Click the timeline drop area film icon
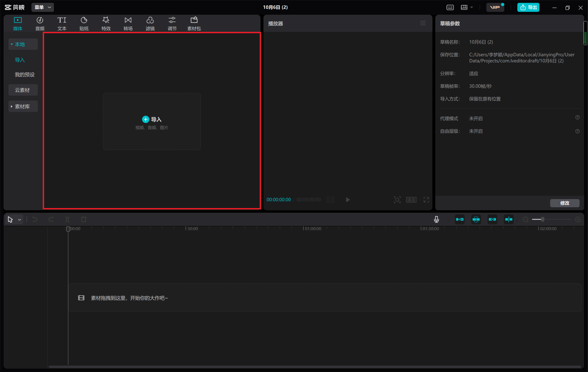This screenshot has height=372, width=588. pos(81,298)
